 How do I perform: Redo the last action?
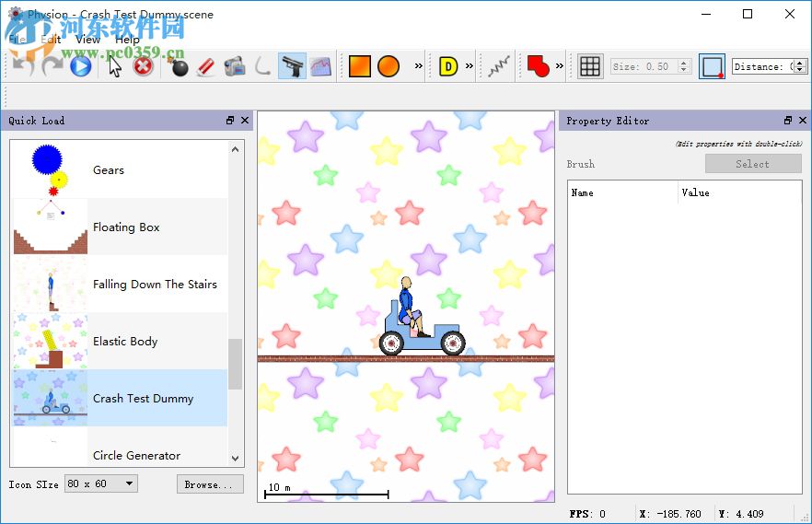[x=52, y=66]
